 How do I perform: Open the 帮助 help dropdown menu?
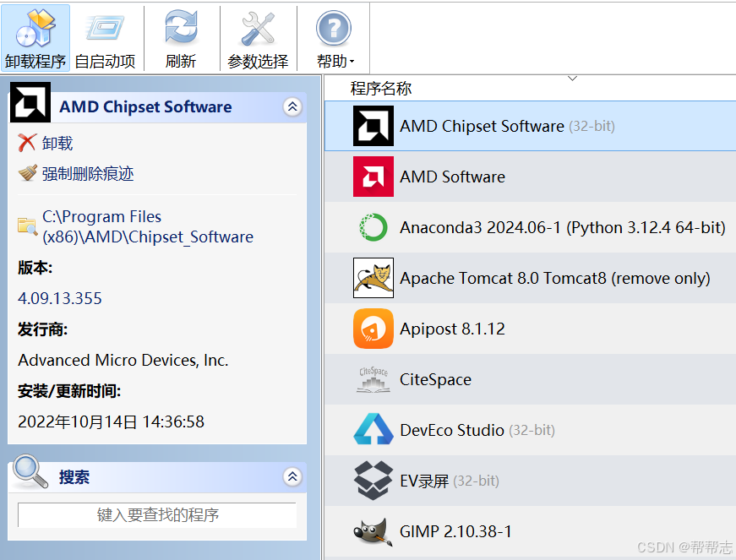click(335, 39)
